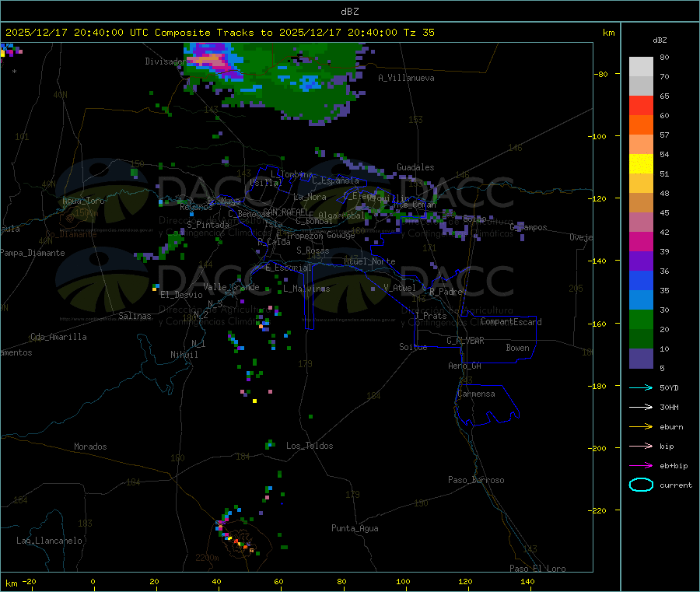Click the L_Malvinas location label
The image size is (700, 592).
pyautogui.click(x=306, y=289)
